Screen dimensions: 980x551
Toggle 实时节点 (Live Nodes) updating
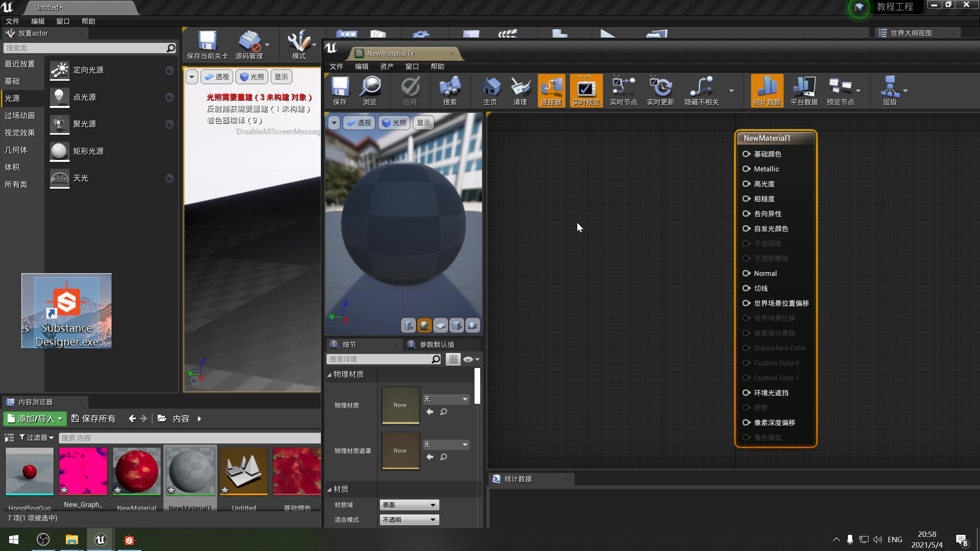click(623, 91)
